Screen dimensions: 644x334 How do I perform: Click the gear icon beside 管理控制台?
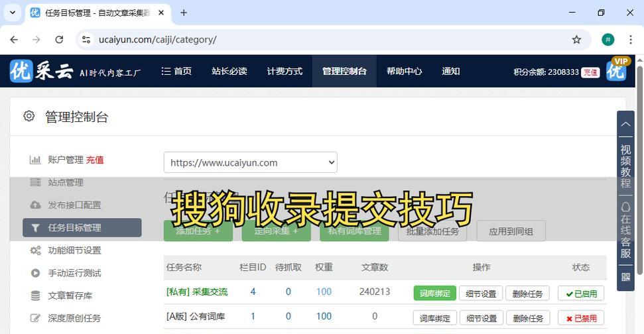click(x=29, y=116)
